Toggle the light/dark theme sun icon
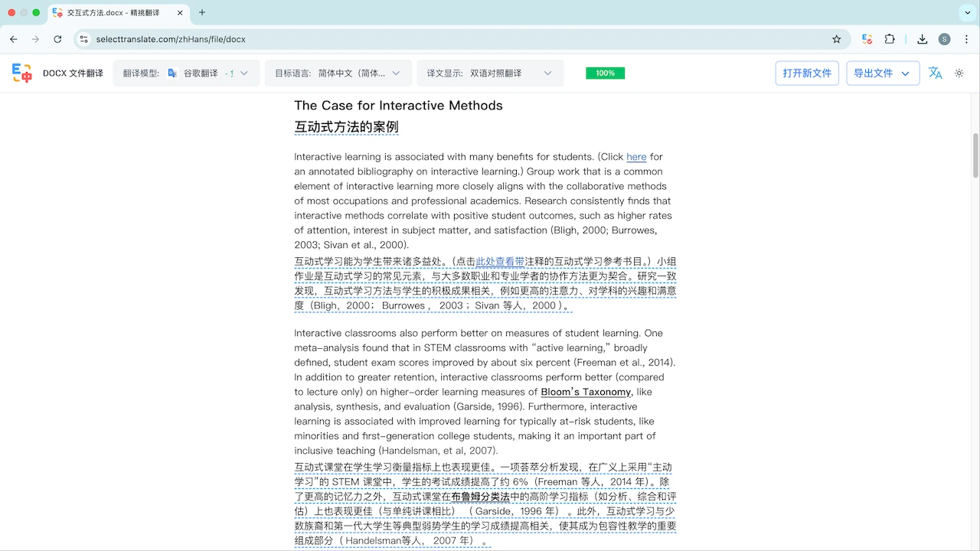 (x=959, y=73)
